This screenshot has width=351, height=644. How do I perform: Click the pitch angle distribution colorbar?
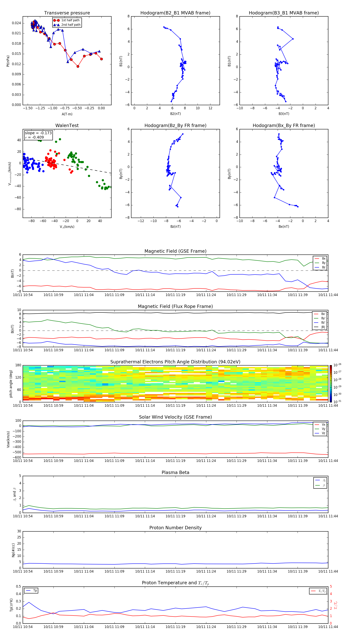pyautogui.click(x=331, y=384)
